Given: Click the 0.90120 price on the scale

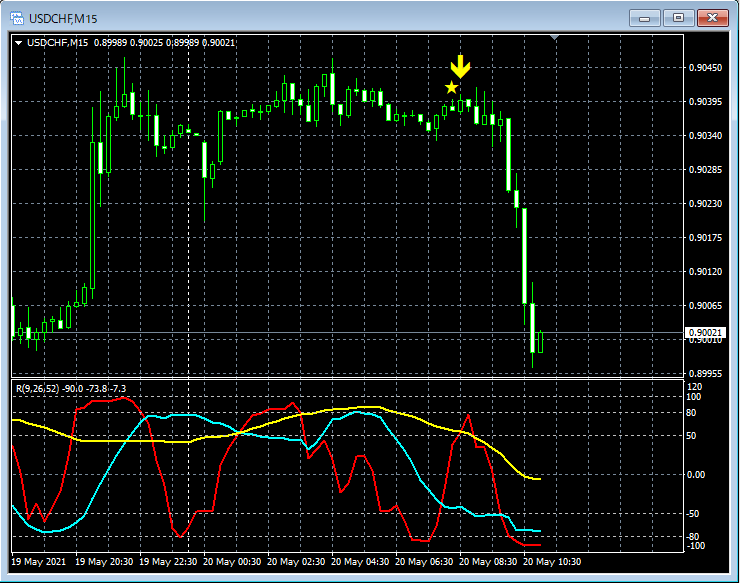Looking at the screenshot, I should 705,272.
